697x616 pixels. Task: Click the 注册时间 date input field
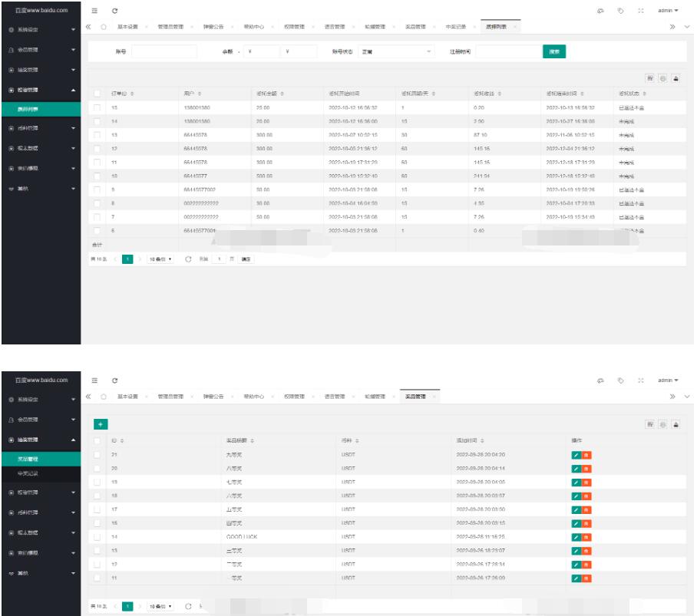coord(507,51)
